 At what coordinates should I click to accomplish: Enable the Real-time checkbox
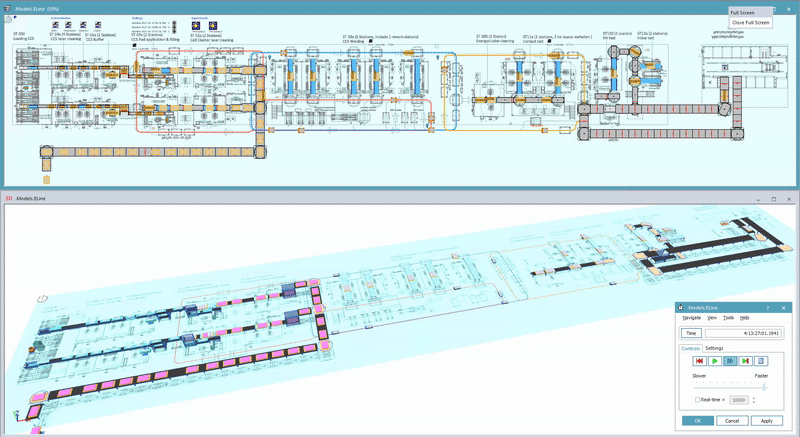pos(696,400)
